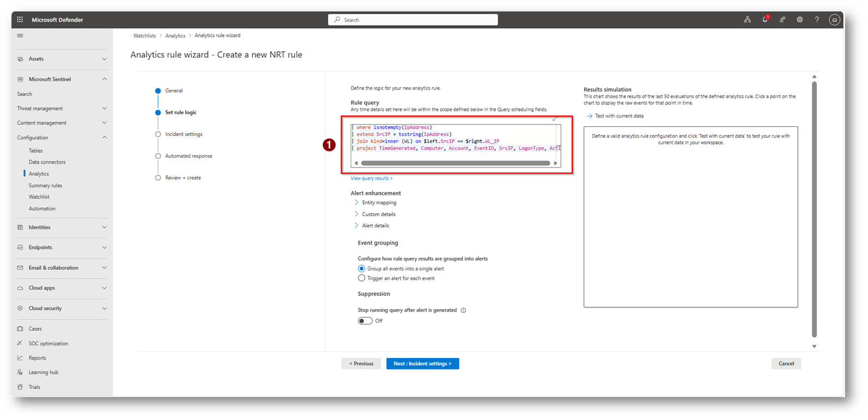This screenshot has height=420, width=868.
Task: Click the Cases icon in the sidebar
Action: [20, 329]
